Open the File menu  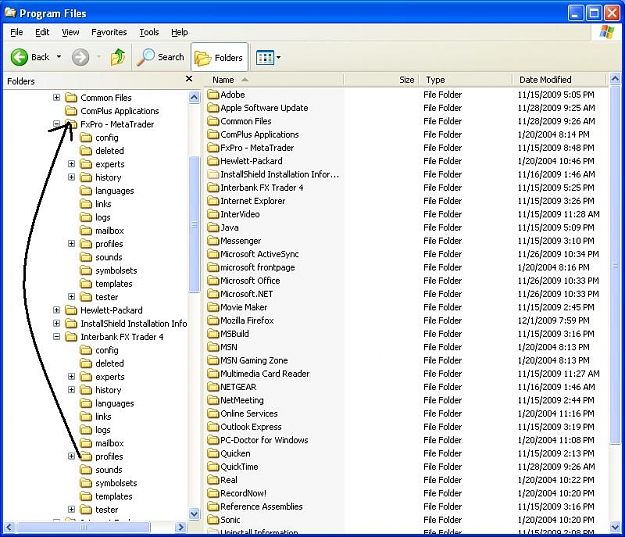[16, 32]
